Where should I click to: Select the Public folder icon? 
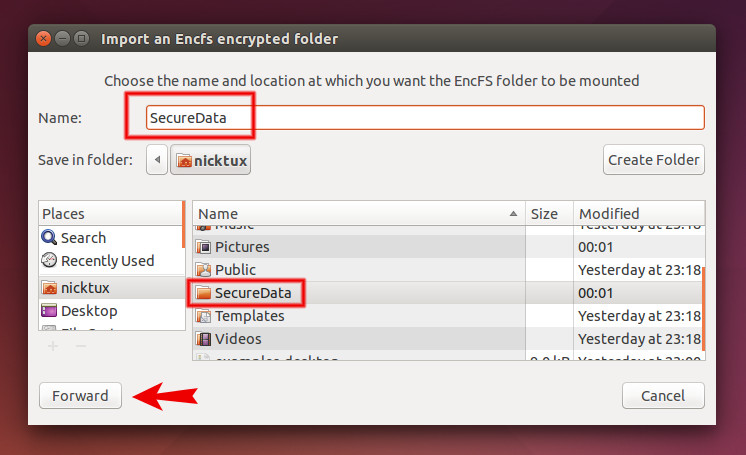coord(203,270)
